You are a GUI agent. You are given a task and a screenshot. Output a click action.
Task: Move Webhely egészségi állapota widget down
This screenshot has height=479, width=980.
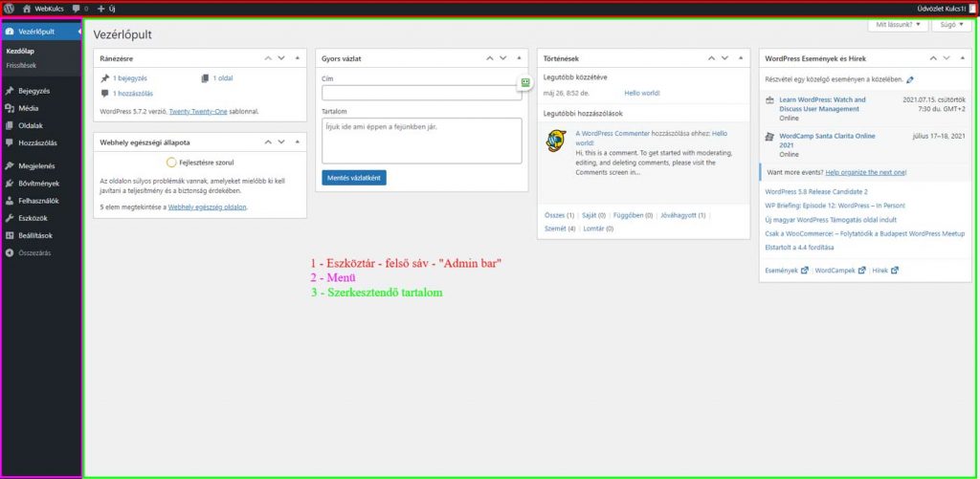pos(281,142)
